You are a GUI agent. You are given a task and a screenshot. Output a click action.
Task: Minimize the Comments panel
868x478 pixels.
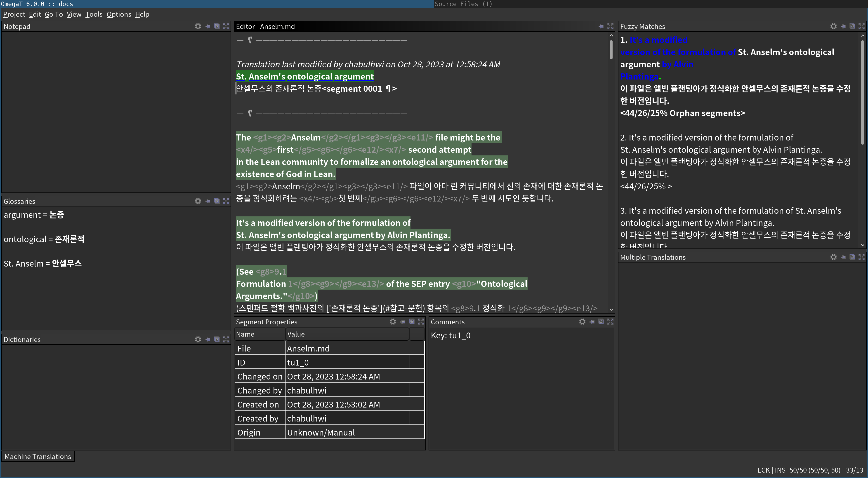592,322
